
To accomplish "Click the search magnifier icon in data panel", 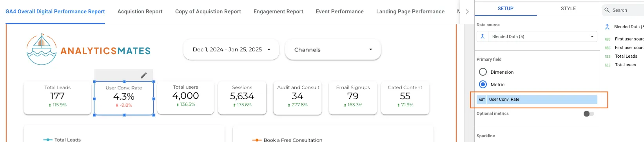I will 607,10.
